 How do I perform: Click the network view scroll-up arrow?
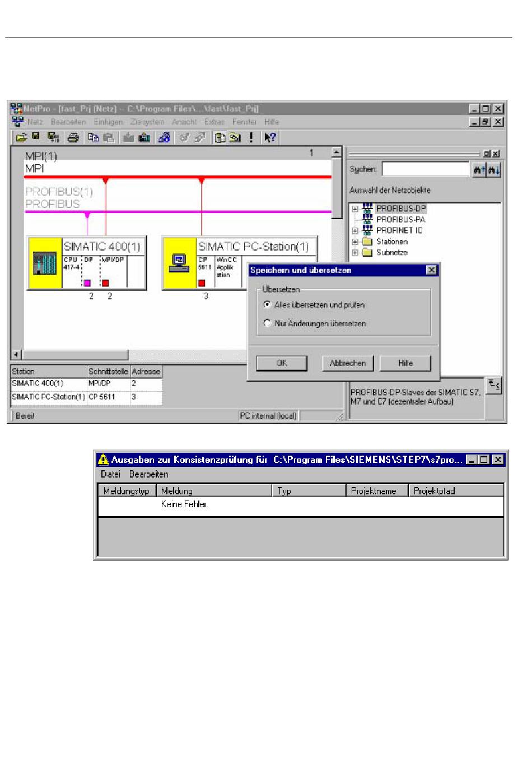tap(337, 152)
